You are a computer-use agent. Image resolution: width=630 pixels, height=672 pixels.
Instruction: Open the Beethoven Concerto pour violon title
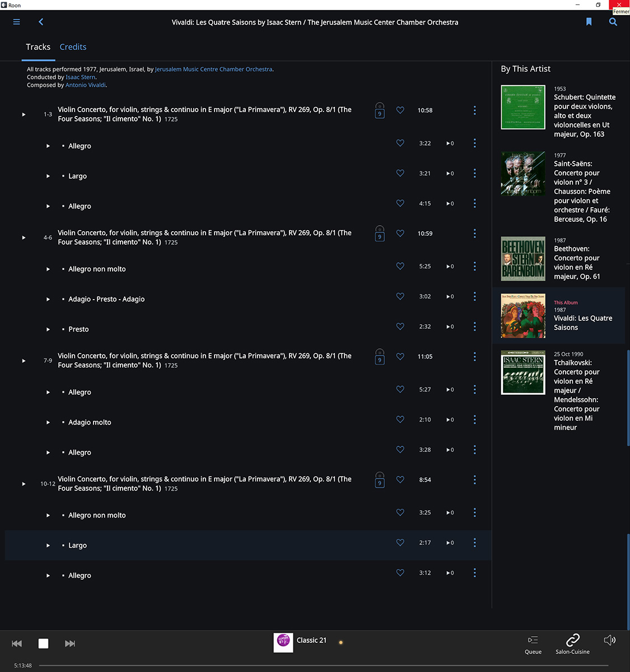click(x=577, y=263)
